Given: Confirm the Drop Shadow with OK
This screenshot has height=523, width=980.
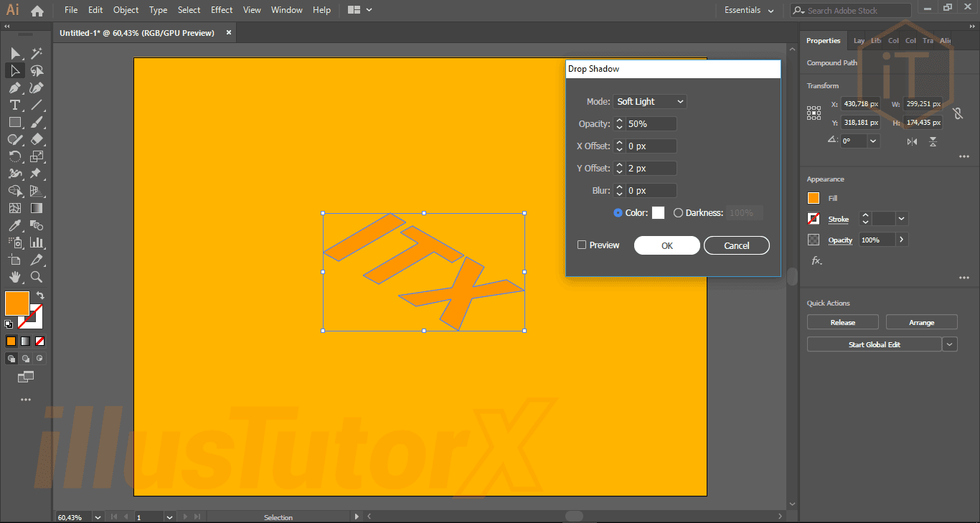Looking at the screenshot, I should [667, 245].
